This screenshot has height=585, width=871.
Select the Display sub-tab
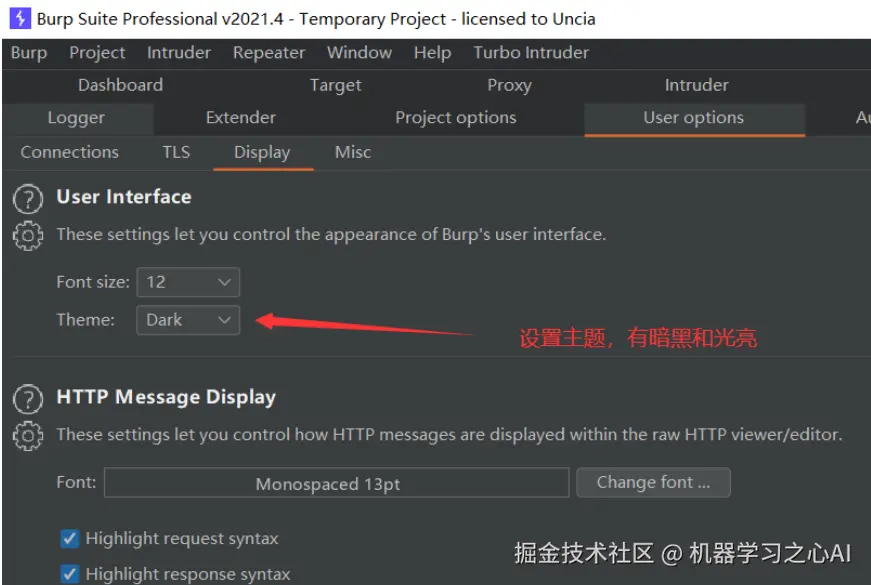262,152
